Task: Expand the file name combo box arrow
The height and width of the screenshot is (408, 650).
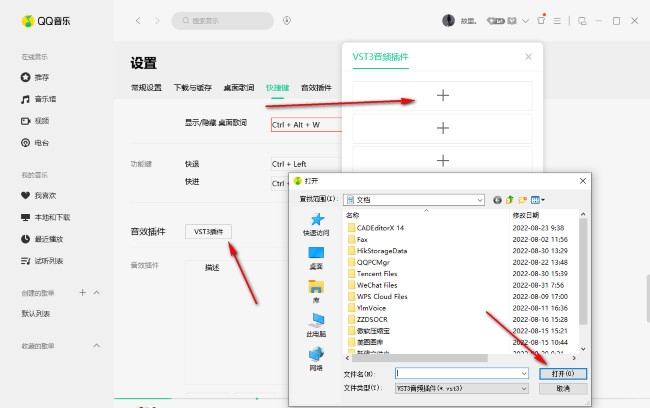Action: pos(522,373)
